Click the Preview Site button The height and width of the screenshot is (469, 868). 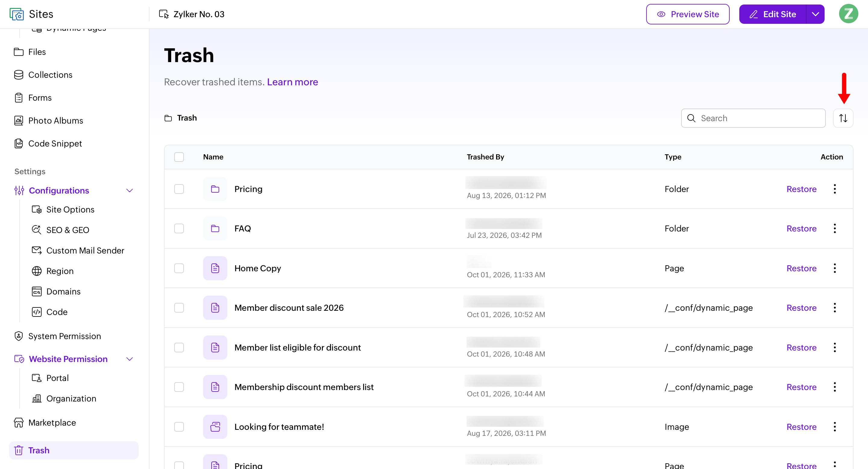(688, 14)
